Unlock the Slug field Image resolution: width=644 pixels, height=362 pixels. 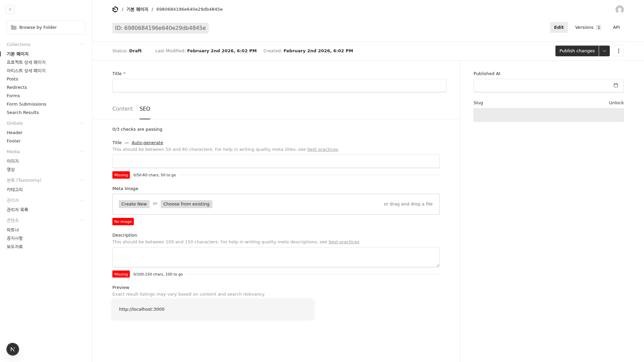[x=616, y=103]
